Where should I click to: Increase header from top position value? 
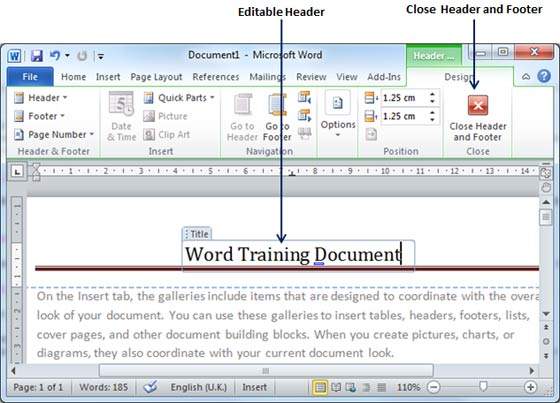(x=432, y=94)
